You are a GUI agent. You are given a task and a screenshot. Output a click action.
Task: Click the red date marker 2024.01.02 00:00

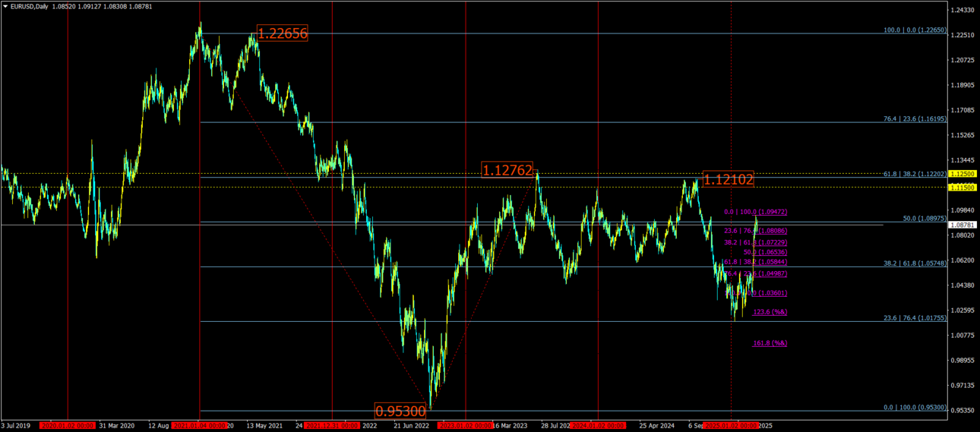tap(598, 427)
